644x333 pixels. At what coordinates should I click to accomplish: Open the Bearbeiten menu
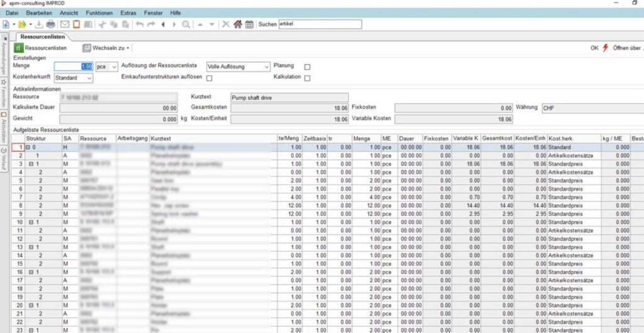coord(39,13)
